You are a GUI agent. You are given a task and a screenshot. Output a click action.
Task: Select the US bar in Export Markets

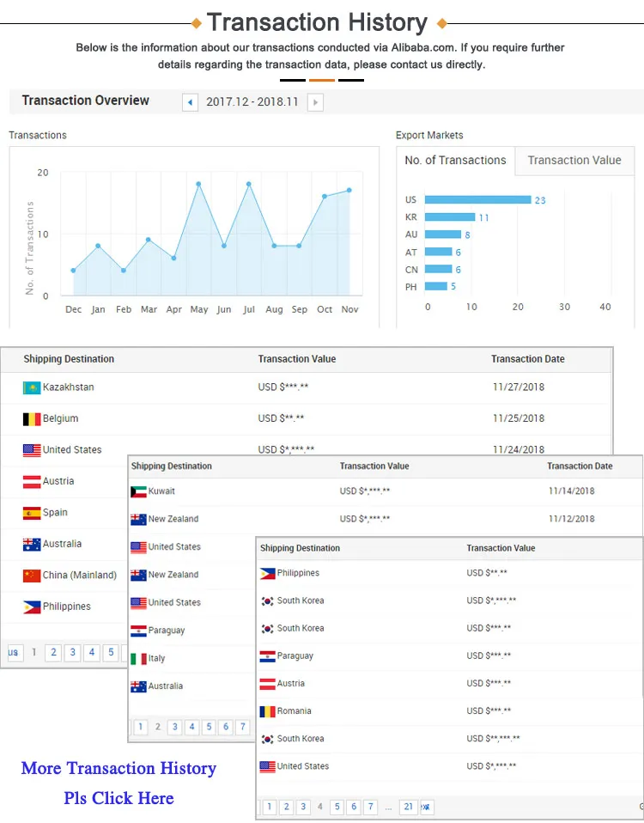477,200
